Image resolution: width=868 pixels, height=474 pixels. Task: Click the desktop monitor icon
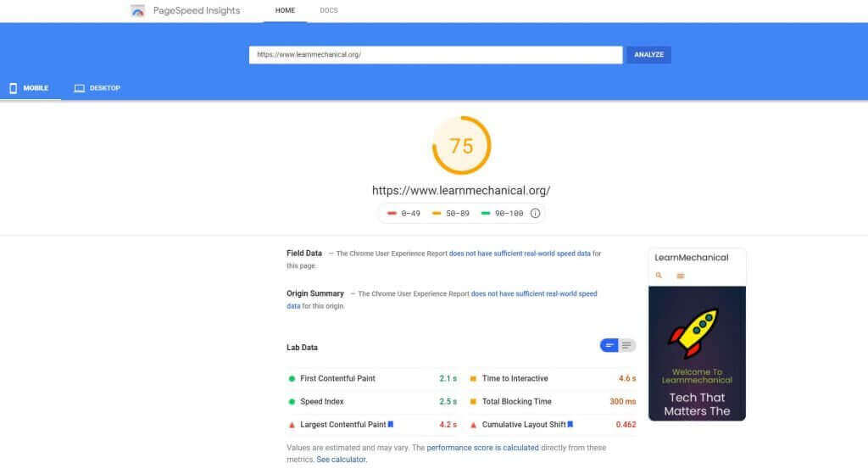pos(80,88)
